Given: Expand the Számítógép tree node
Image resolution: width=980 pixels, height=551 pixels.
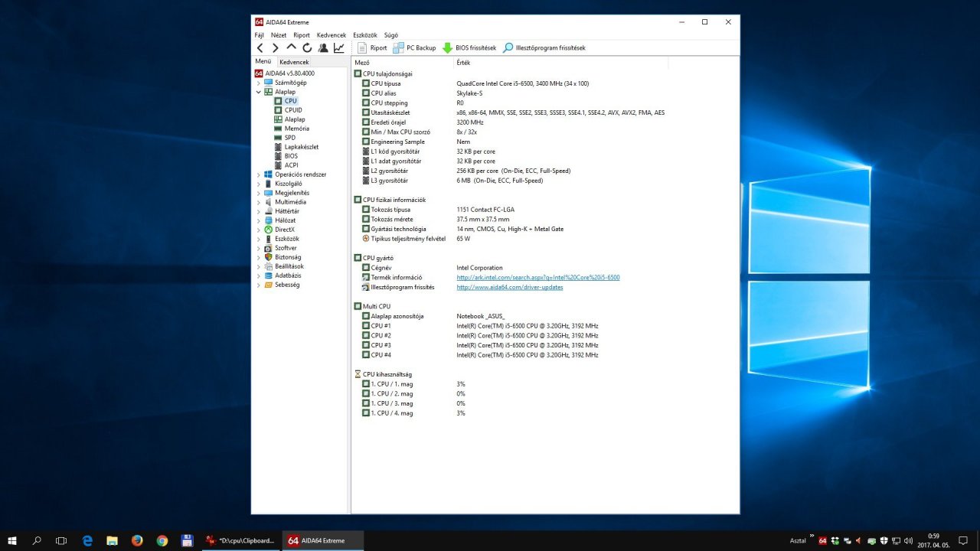Looking at the screenshot, I should point(258,83).
